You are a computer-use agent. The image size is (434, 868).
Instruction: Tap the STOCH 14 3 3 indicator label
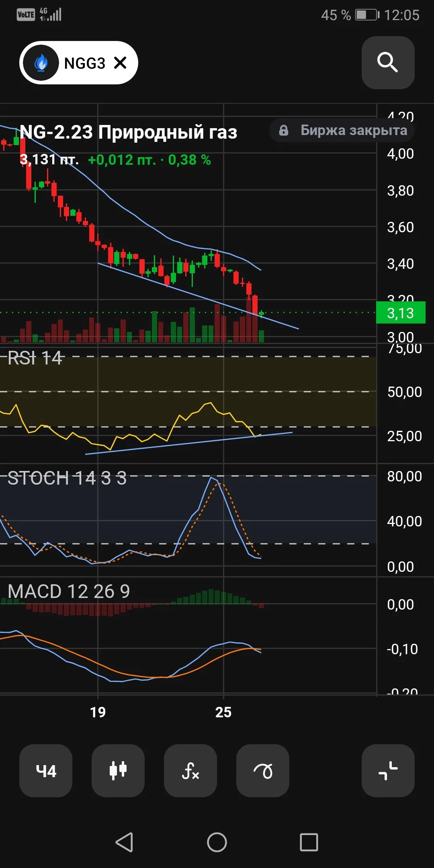(67, 478)
